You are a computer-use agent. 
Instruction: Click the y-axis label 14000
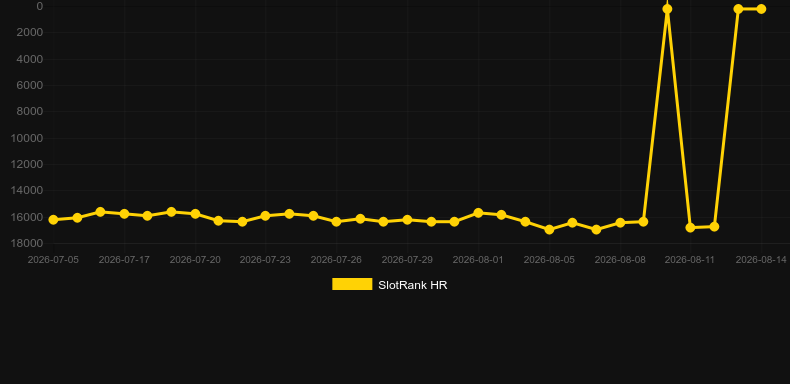point(28,191)
